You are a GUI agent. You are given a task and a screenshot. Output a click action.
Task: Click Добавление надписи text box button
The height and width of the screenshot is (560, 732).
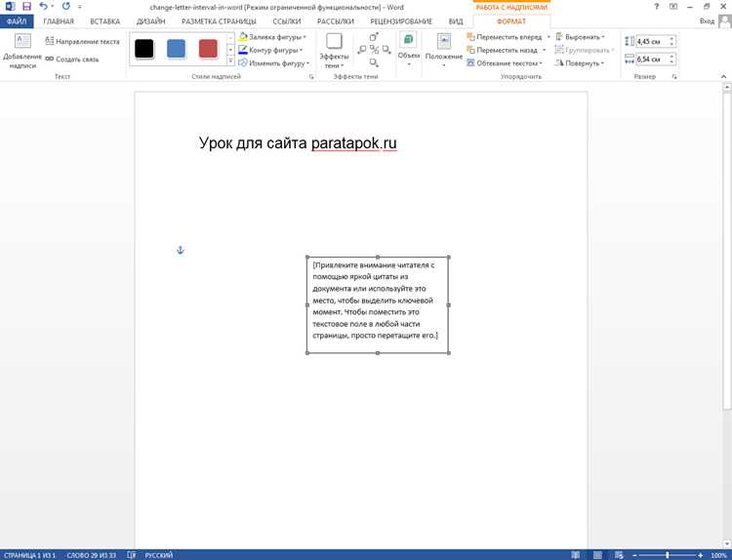[x=22, y=52]
